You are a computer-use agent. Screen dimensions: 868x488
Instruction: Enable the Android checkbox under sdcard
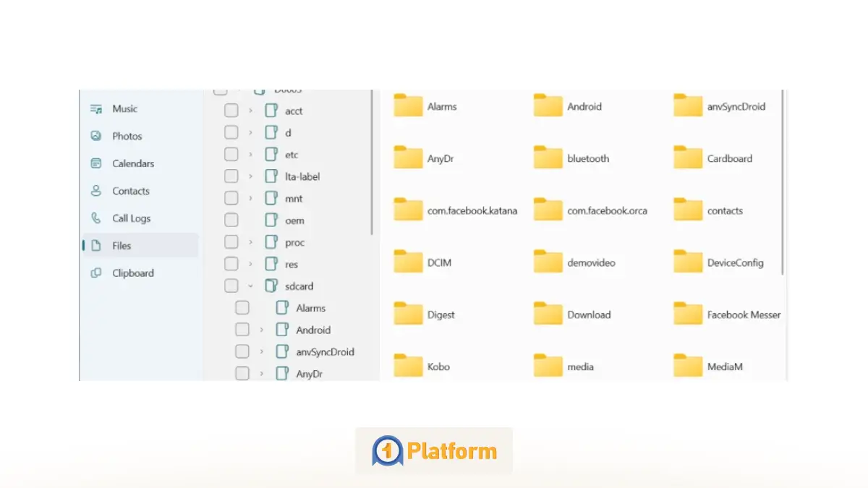click(x=242, y=329)
